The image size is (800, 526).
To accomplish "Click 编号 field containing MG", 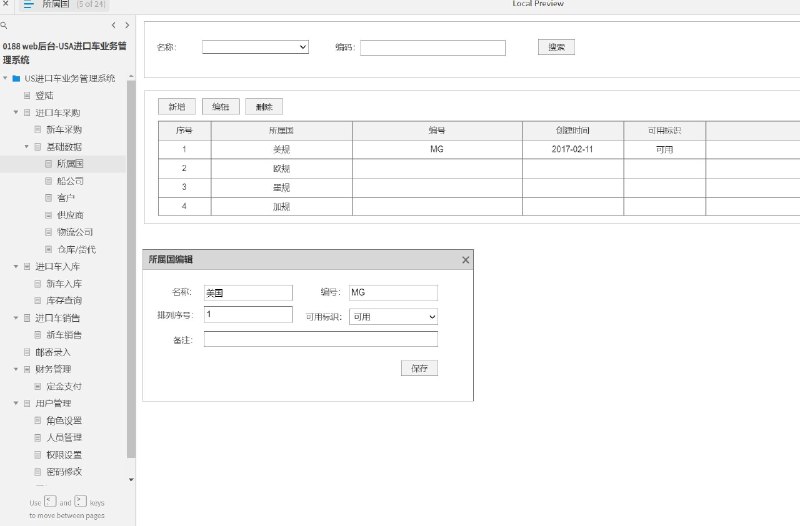I will [393, 293].
